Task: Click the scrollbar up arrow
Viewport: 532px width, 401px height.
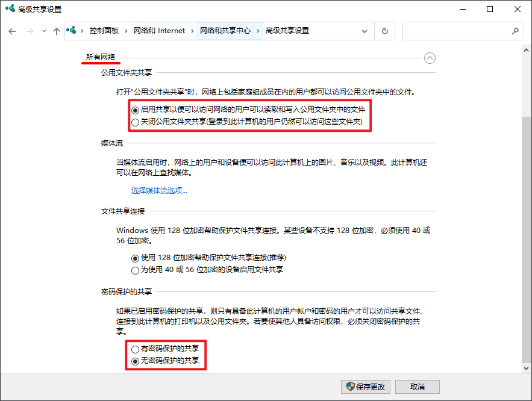Action: [526, 50]
